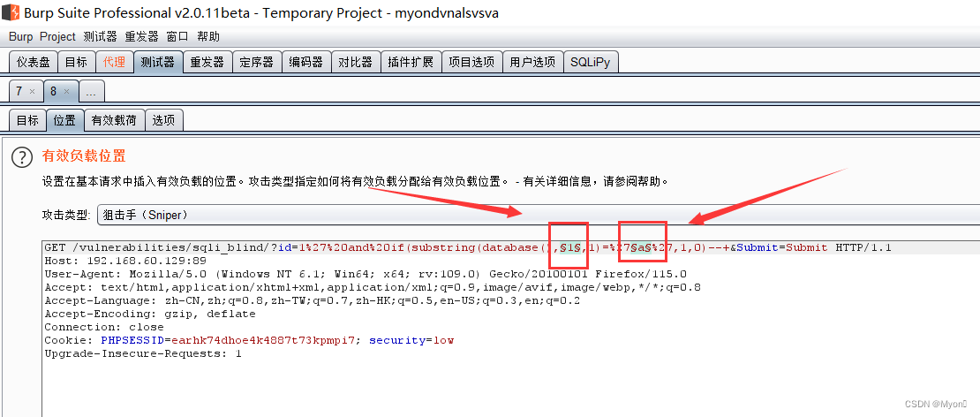Image resolution: width=980 pixels, height=417 pixels.
Task: Switch to the 用户选项 tab
Action: 532,62
